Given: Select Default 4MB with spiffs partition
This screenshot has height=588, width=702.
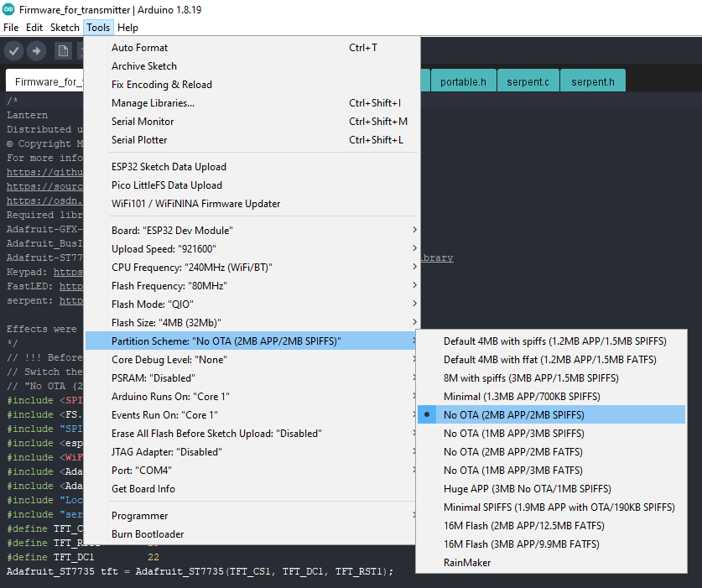Looking at the screenshot, I should click(552, 341).
